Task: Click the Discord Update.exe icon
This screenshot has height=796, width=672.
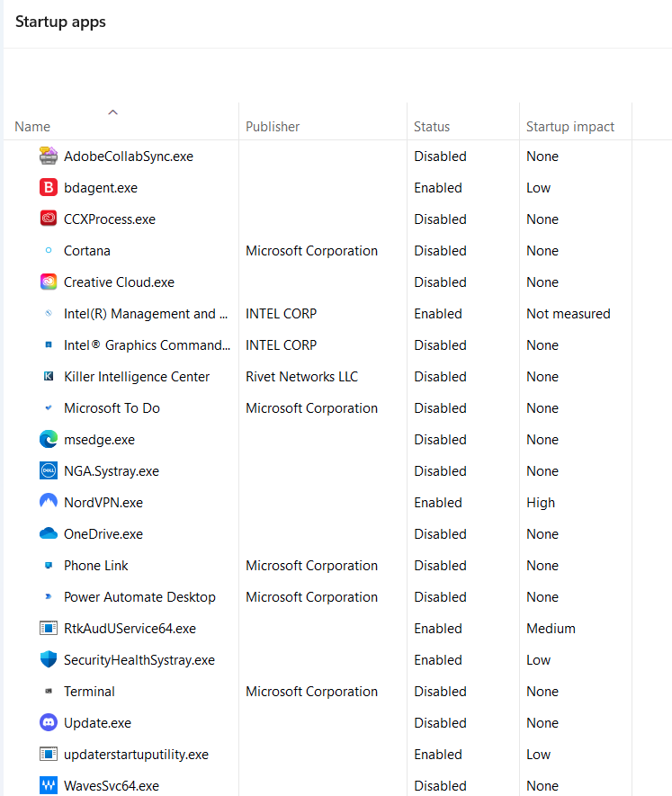Action: click(x=49, y=722)
